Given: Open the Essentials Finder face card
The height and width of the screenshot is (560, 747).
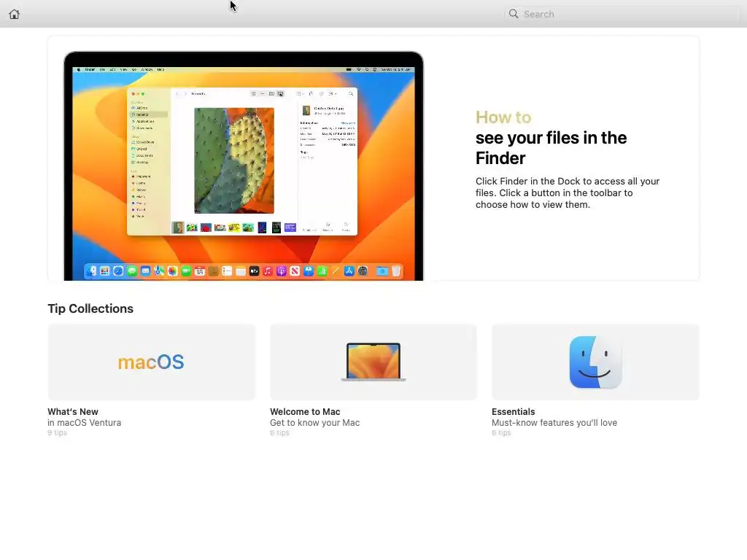Looking at the screenshot, I should click(595, 362).
